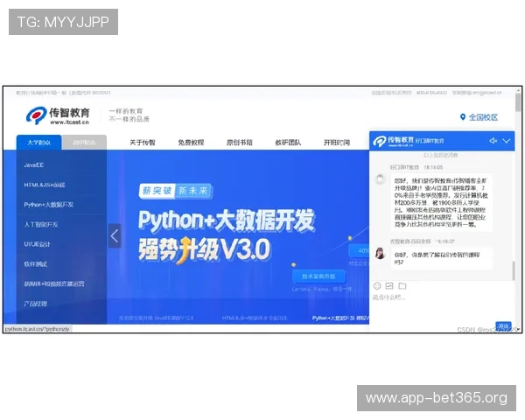Viewport: 525px width, 420px height.
Task: Select the active blue course tab
Action: click(x=38, y=143)
